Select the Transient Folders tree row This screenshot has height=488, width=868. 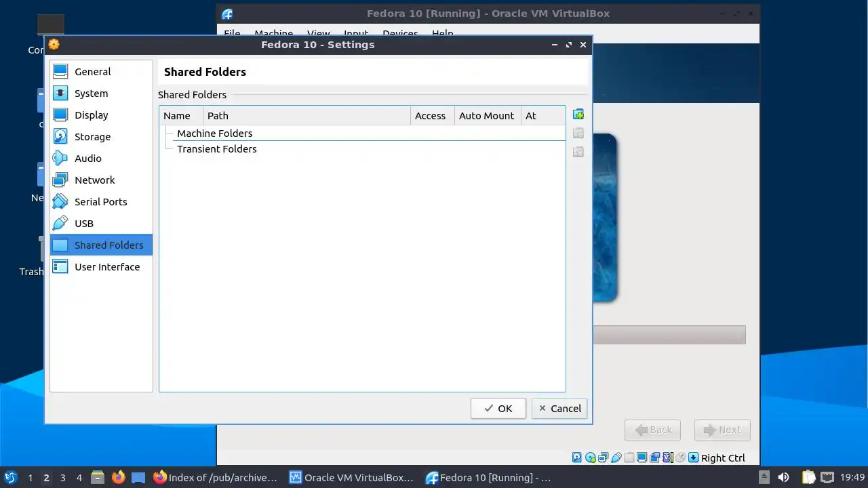click(x=362, y=149)
